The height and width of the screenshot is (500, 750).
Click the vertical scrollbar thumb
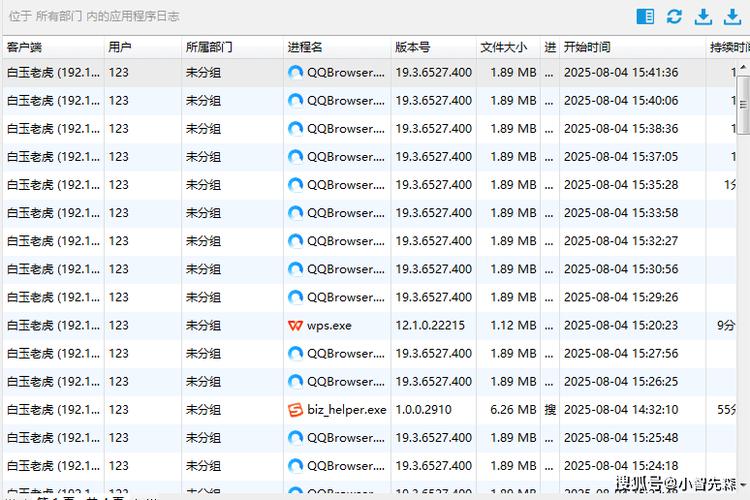(x=743, y=104)
